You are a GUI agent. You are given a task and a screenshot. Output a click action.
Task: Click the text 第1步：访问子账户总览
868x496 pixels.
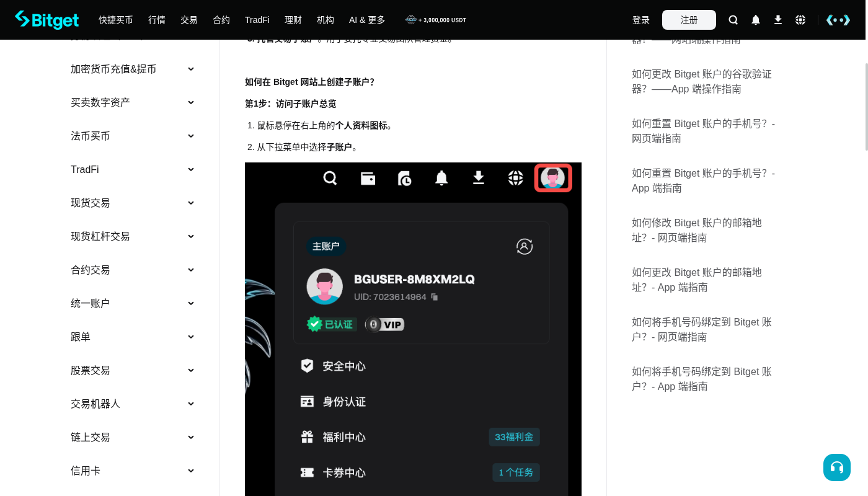point(290,104)
